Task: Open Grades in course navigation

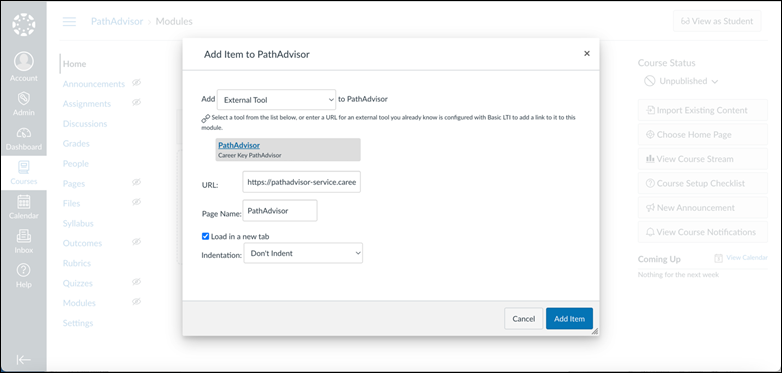Action: (x=76, y=144)
